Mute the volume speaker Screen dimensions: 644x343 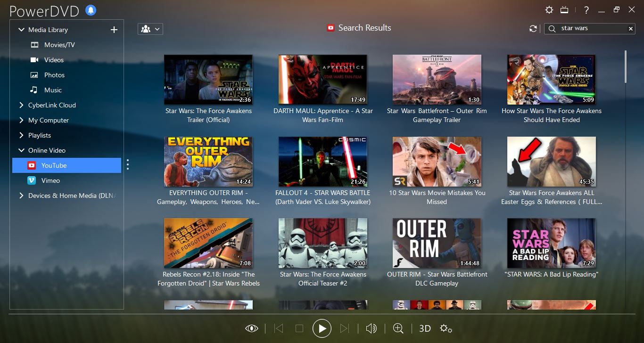(x=371, y=328)
